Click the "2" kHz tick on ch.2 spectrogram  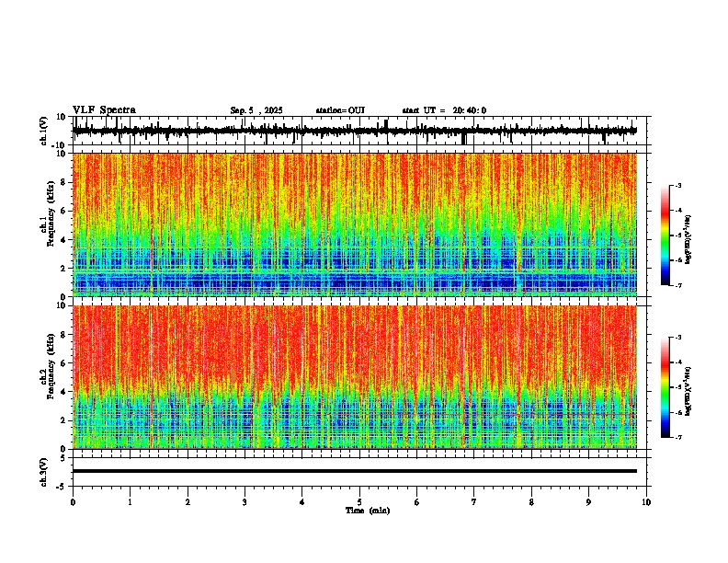pyautogui.click(x=64, y=420)
